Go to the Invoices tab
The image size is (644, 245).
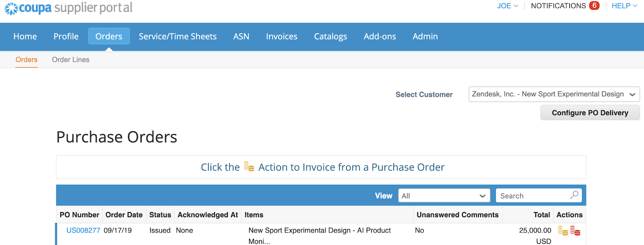tap(281, 37)
